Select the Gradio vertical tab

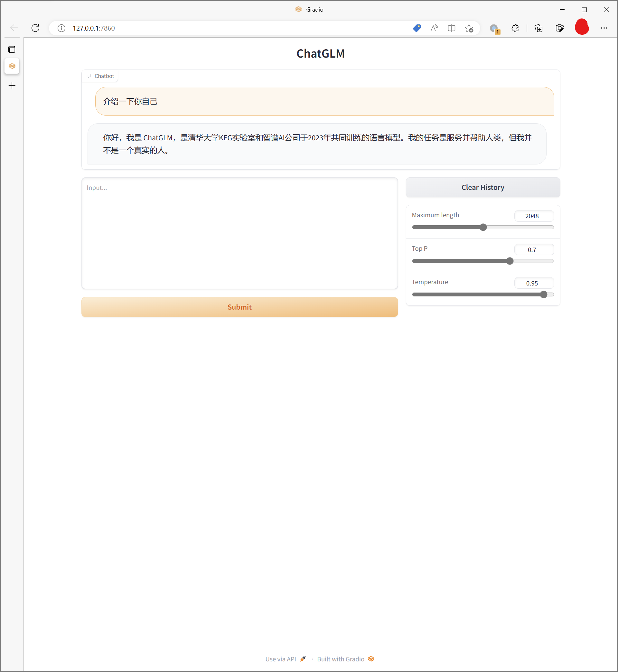(x=12, y=66)
